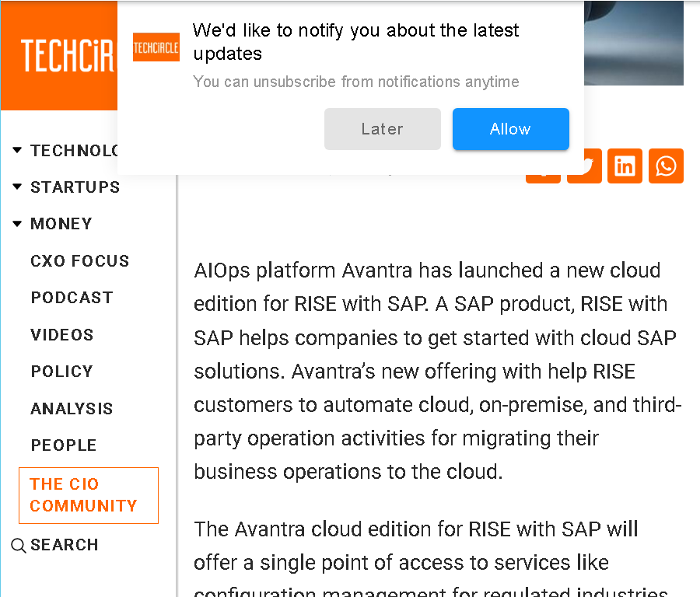Open the Startups section
Viewport: 700px width, 597px height.
[x=75, y=187]
